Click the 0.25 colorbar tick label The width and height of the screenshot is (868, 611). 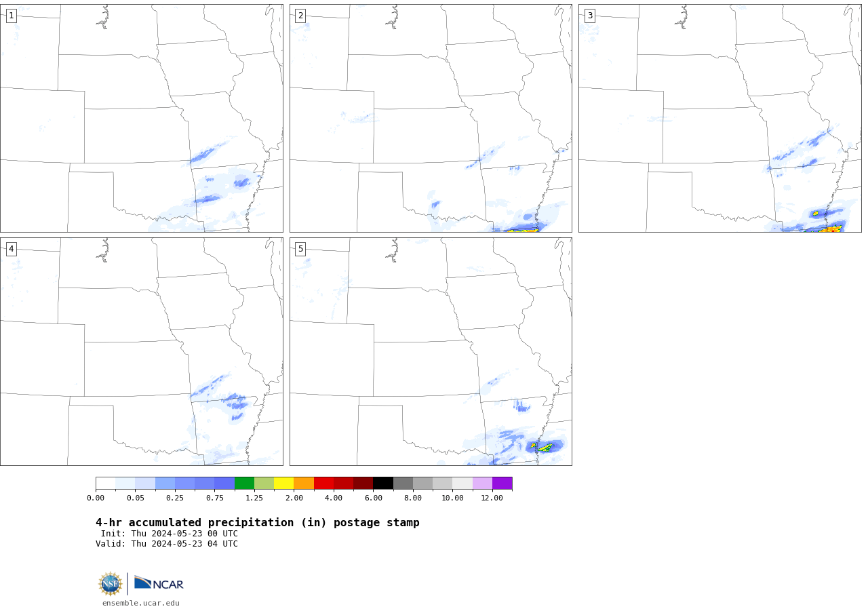(x=175, y=498)
